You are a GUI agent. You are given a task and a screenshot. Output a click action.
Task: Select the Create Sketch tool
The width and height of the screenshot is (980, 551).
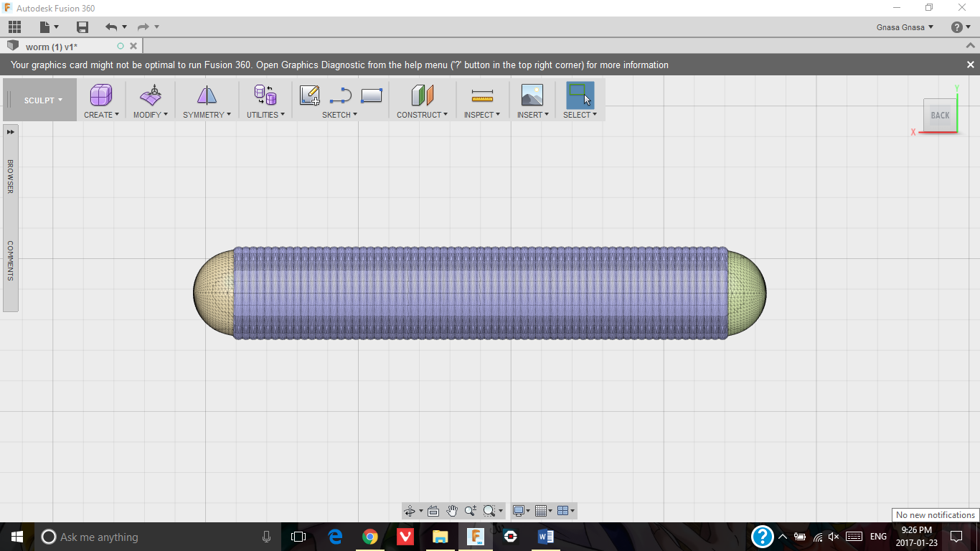tap(310, 95)
